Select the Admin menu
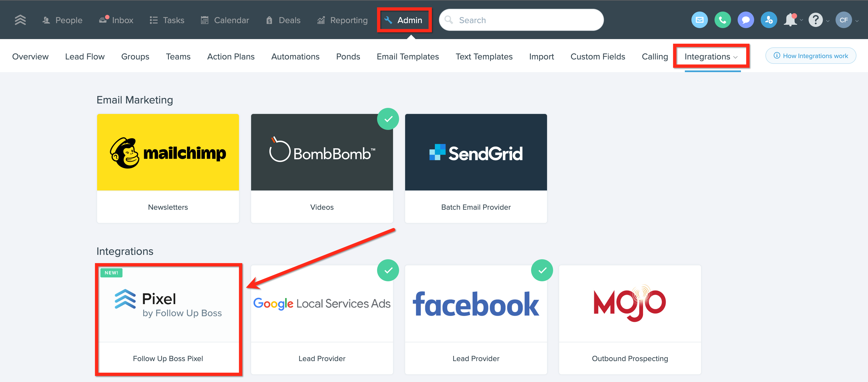Screen dimensions: 868x382 point(404,20)
